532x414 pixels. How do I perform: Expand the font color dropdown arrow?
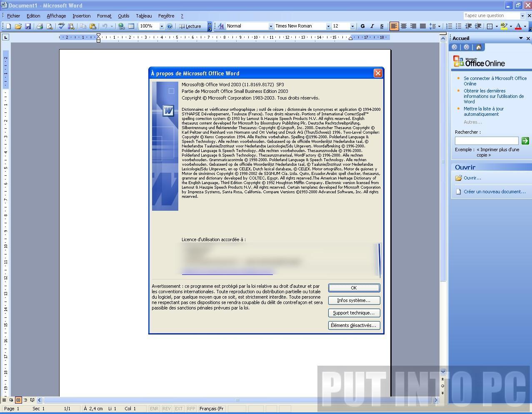tap(525, 26)
